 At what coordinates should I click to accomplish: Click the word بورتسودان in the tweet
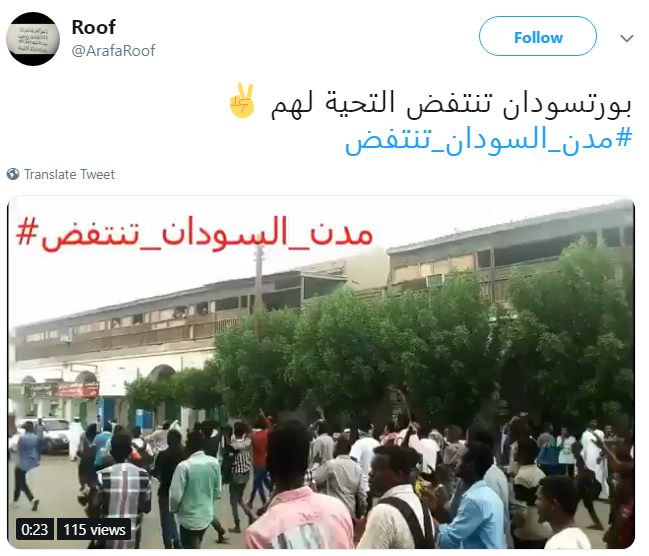(567, 103)
